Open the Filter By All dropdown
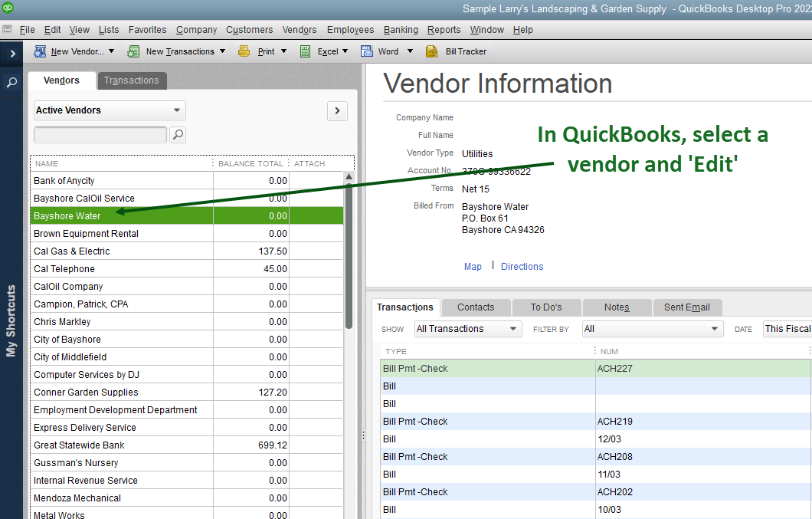Screen dimensions: 812x519 (652, 329)
